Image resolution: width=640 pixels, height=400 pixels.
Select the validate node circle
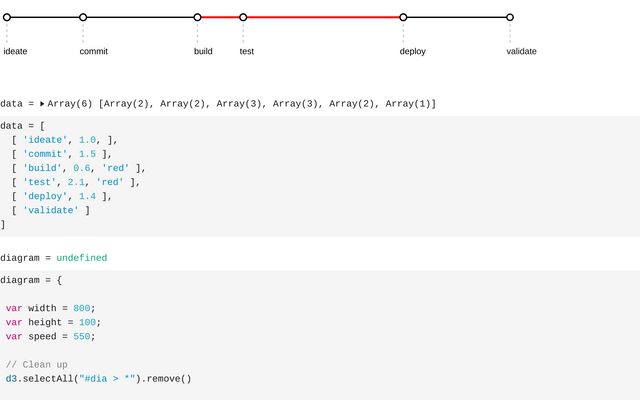coord(510,17)
